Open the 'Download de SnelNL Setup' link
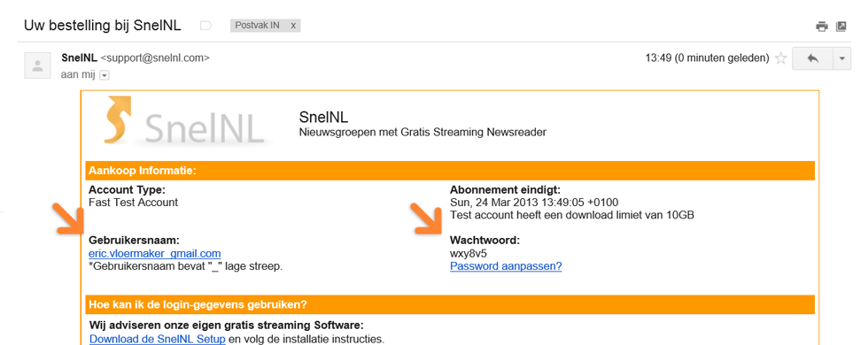The image size is (868, 345). tap(158, 339)
